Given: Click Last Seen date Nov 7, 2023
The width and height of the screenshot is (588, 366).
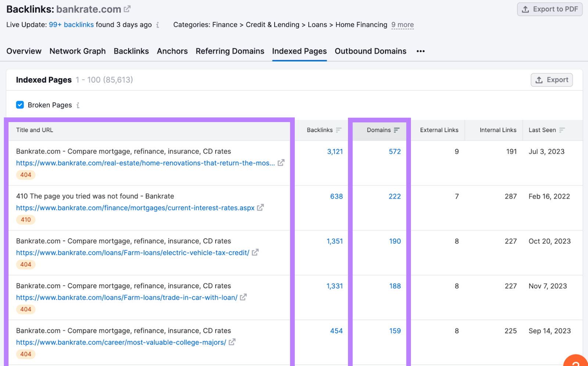Looking at the screenshot, I should (x=548, y=286).
